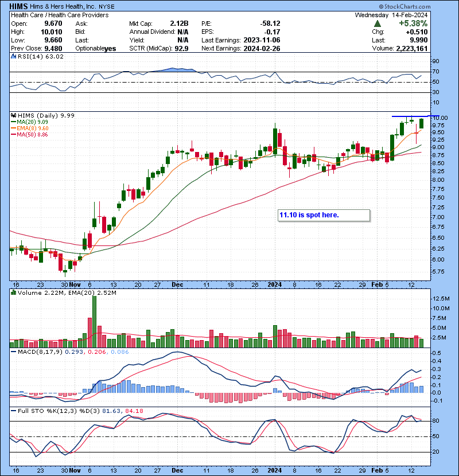Click the EPS value -0.17
Image resolution: width=459 pixels, height=476 pixels.
click(x=272, y=32)
